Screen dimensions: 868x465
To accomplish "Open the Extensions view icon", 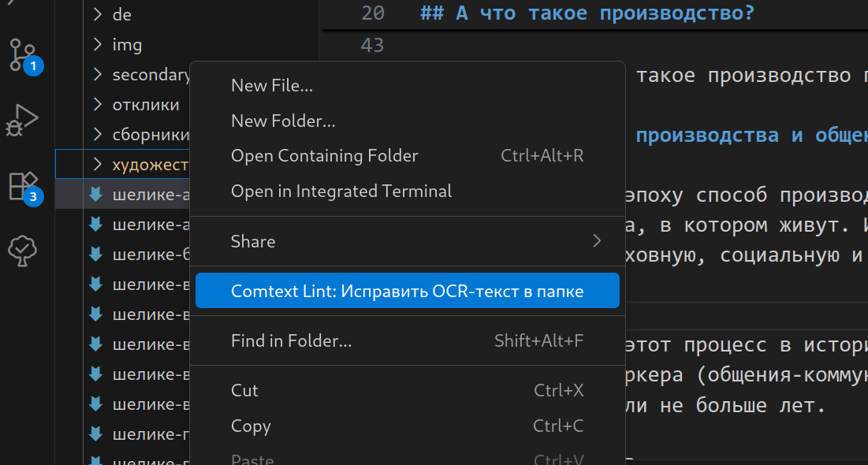I will point(23,186).
